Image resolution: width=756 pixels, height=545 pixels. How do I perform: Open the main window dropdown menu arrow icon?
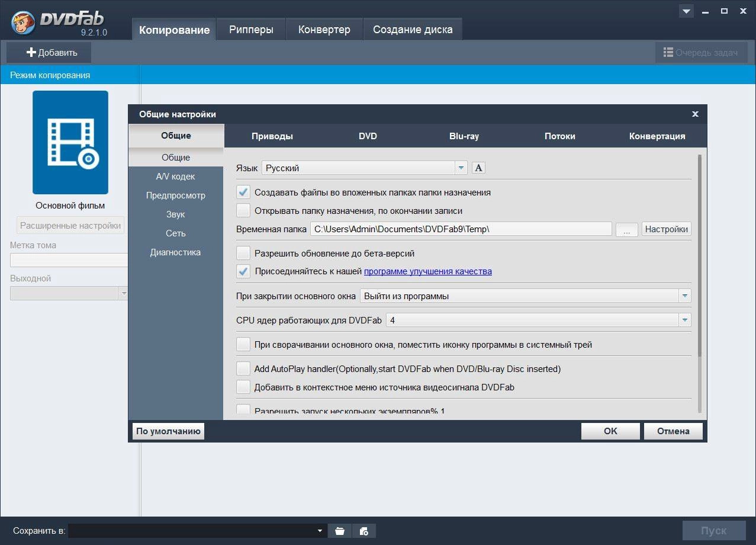click(x=686, y=11)
